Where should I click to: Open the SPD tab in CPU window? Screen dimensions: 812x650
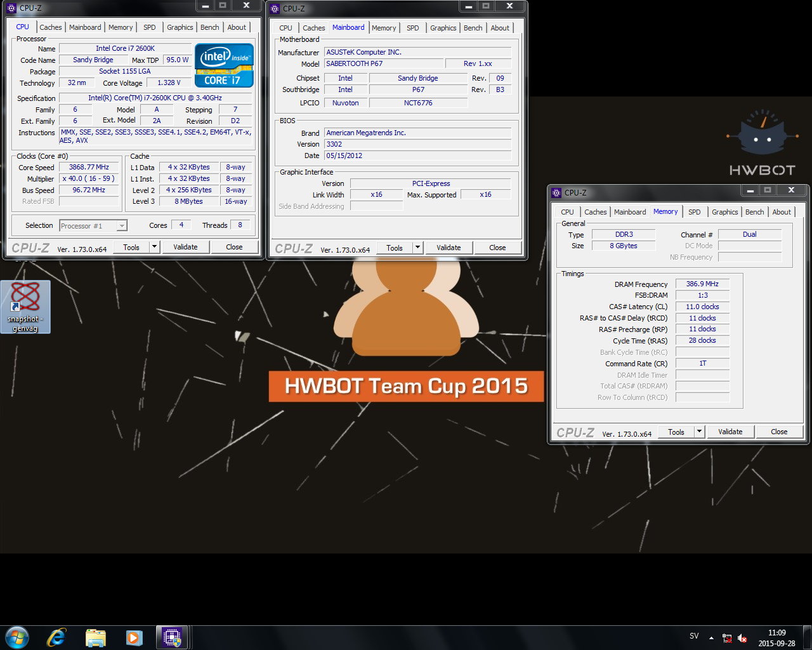tap(150, 27)
